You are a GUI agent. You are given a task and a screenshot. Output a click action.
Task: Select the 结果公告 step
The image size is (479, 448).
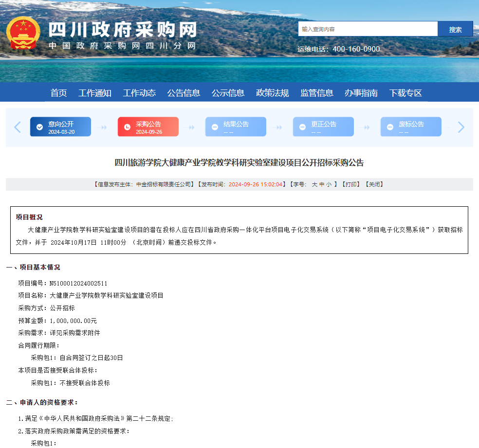[x=236, y=126]
